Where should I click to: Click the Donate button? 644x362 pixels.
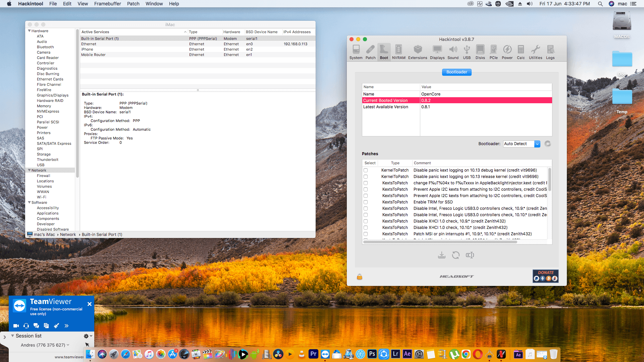[x=545, y=276]
